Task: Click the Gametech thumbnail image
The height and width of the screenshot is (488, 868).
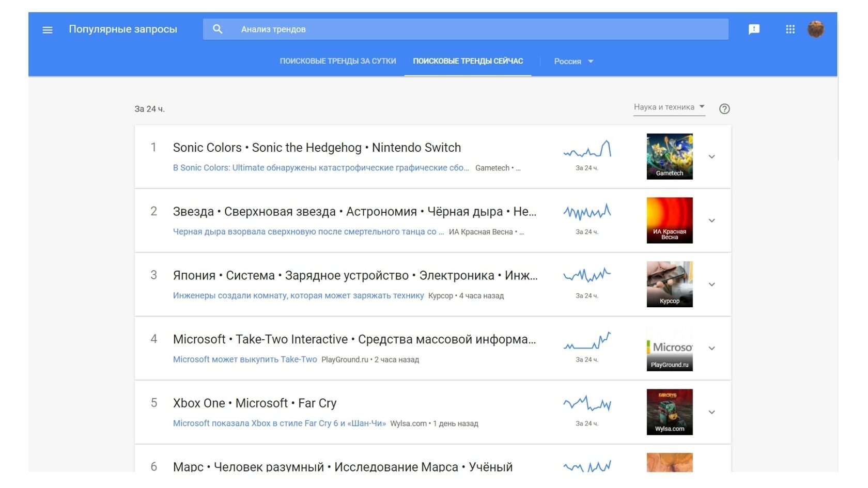Action: coord(670,156)
